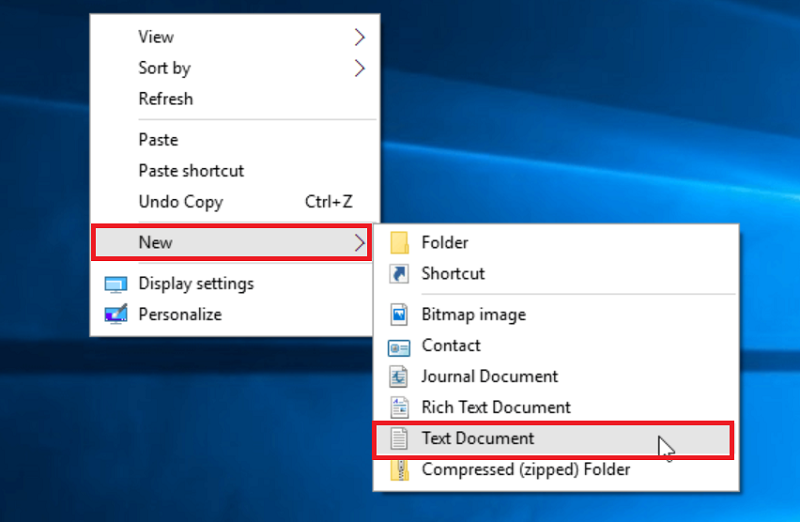Viewport: 800px width, 522px height.
Task: Expand the Sort by submenu arrow
Action: pos(360,69)
